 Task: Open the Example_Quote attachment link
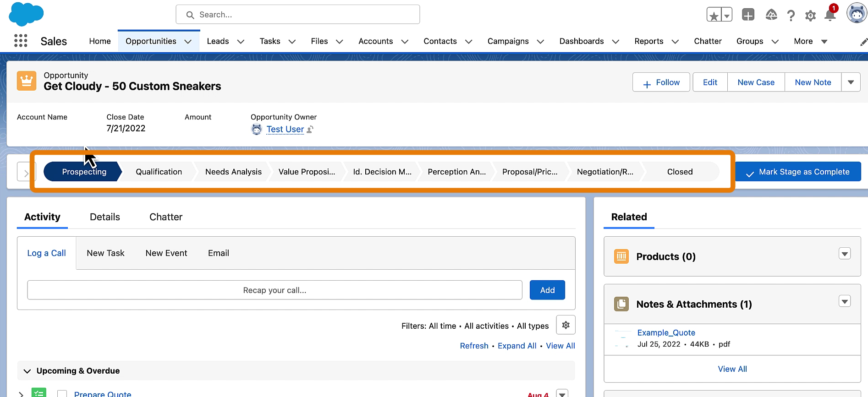(x=666, y=333)
